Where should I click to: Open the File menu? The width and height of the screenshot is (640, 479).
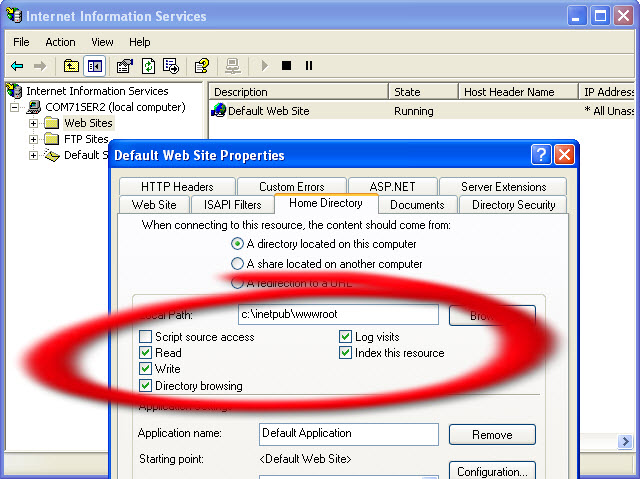click(21, 42)
